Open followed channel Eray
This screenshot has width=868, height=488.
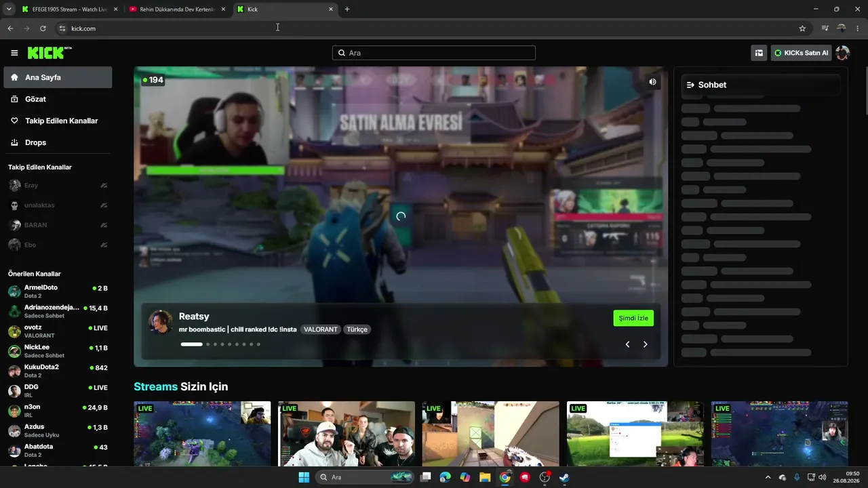coord(58,185)
